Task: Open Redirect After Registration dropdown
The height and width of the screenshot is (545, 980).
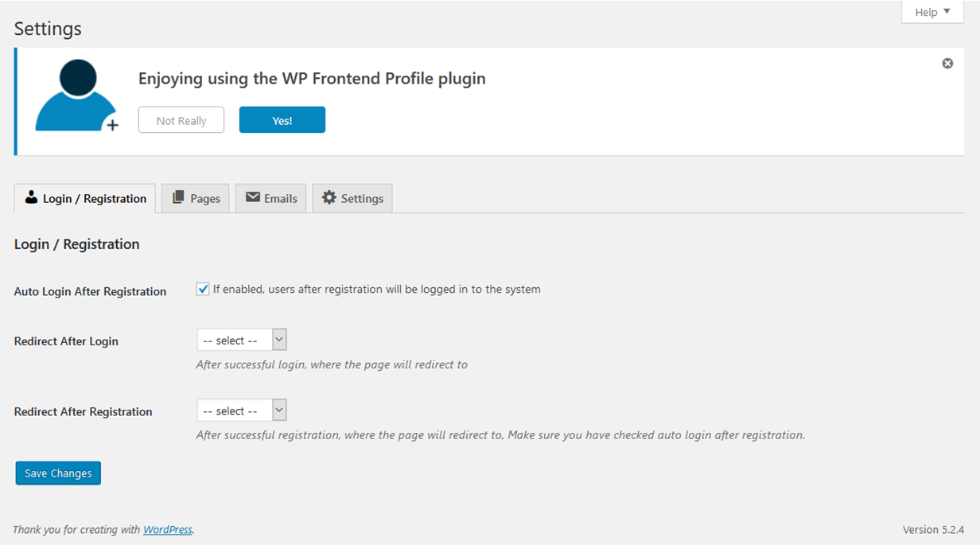Action: click(x=241, y=411)
